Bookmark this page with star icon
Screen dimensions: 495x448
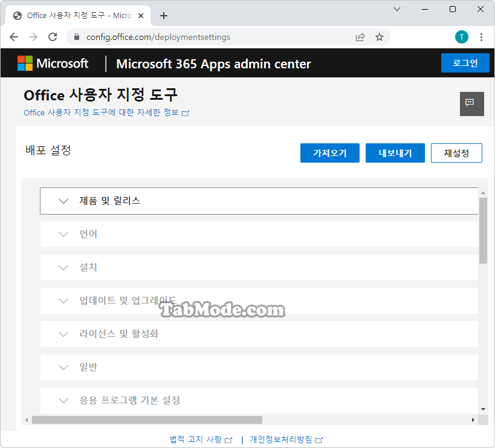(380, 37)
